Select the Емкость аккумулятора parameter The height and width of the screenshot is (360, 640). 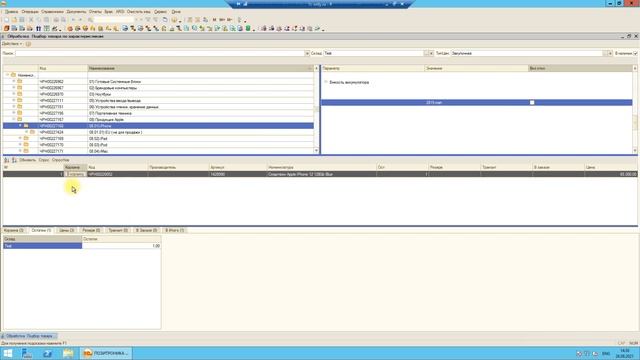[349, 82]
